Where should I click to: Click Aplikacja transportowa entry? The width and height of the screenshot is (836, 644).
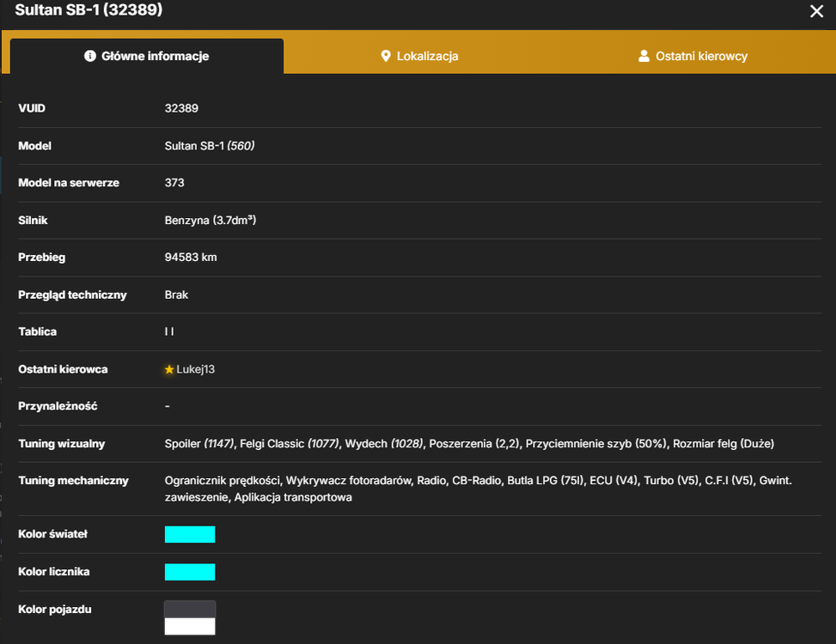click(293, 497)
